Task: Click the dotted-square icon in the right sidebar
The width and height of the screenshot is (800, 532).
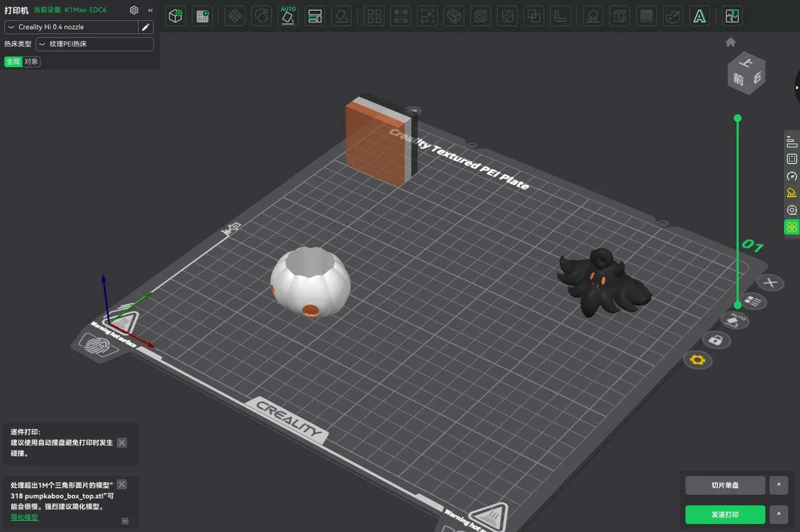Action: click(x=792, y=159)
